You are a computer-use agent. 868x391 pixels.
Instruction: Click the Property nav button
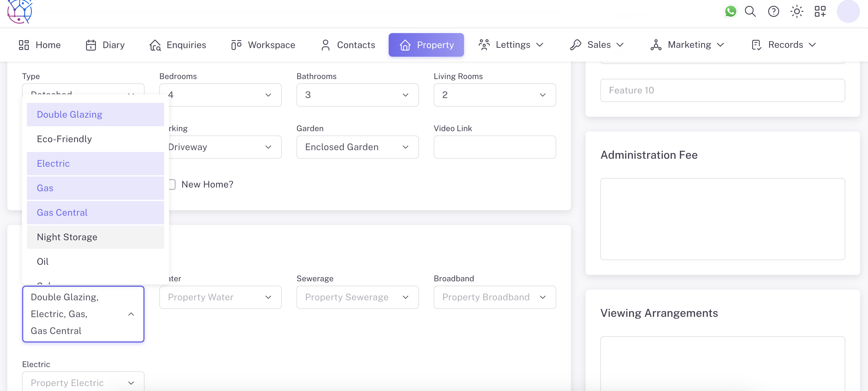pos(426,45)
